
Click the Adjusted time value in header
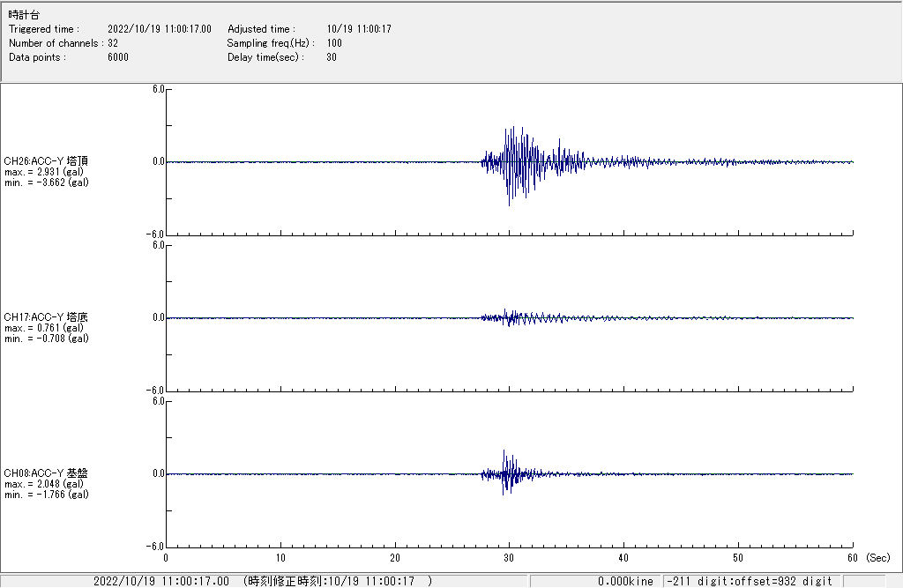(x=359, y=29)
